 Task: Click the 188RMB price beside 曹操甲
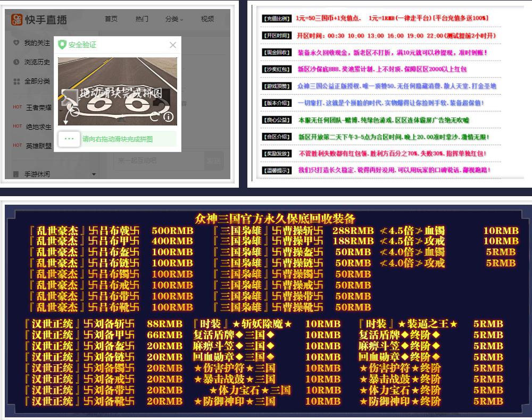[x=353, y=241]
